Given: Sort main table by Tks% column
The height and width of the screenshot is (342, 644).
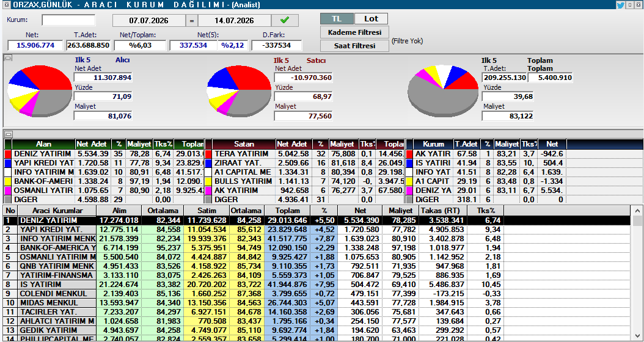Looking at the screenshot, I should point(486,211).
